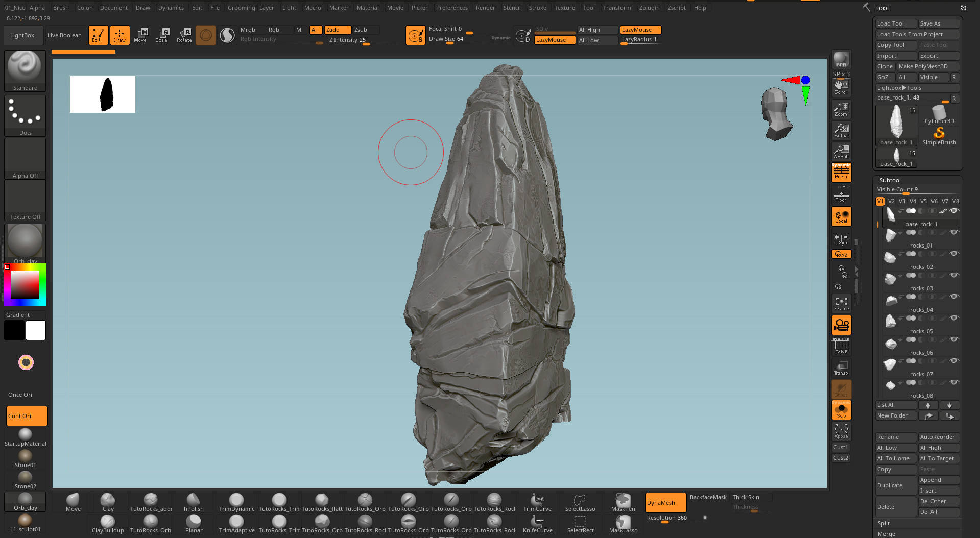
Task: Click the Make PolyMesh3D button
Action: 928,66
